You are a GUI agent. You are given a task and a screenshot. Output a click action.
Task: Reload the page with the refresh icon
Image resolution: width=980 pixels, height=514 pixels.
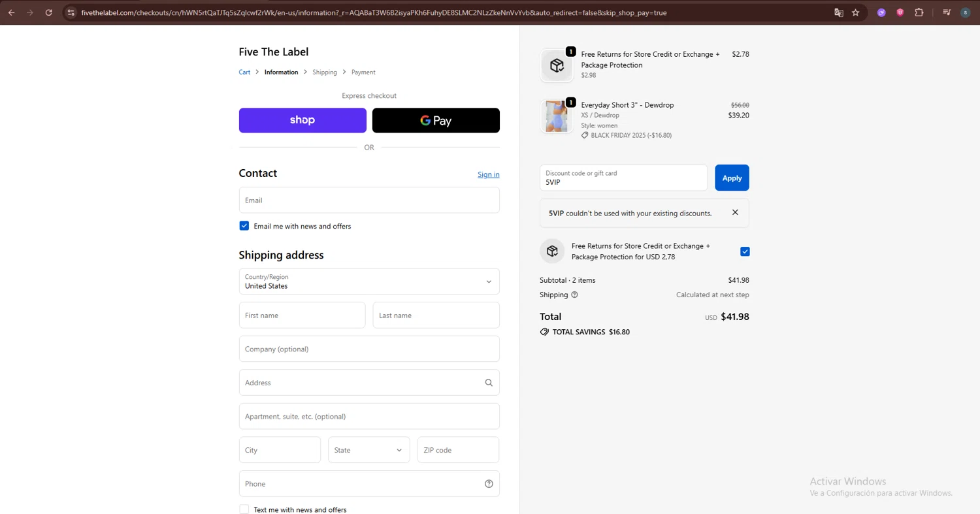point(48,12)
